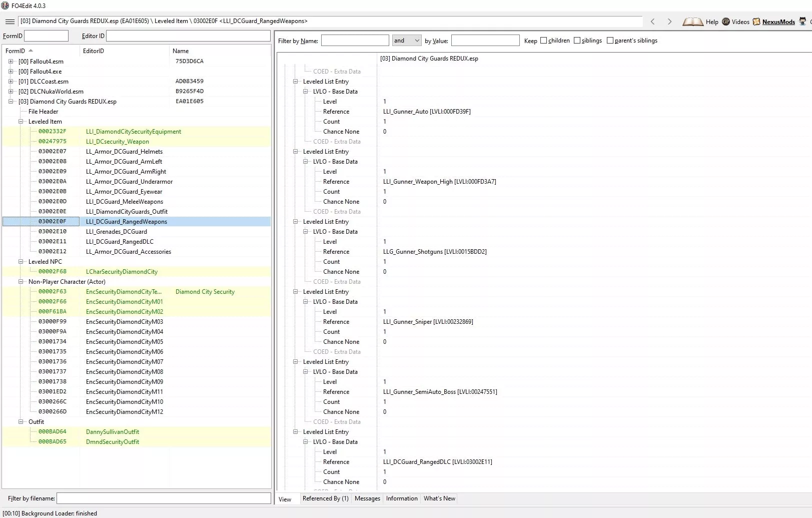Collapse the Leveled NPC group
The width and height of the screenshot is (812, 518).
(x=21, y=262)
